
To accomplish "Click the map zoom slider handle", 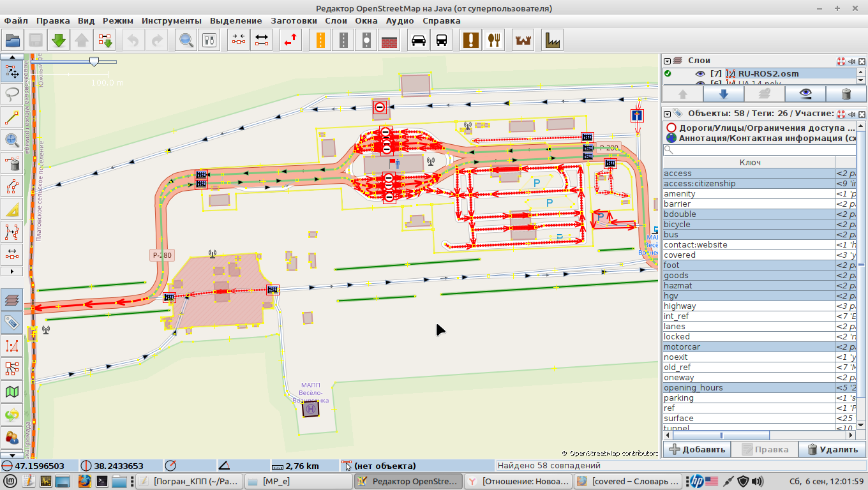I will click(x=94, y=61).
